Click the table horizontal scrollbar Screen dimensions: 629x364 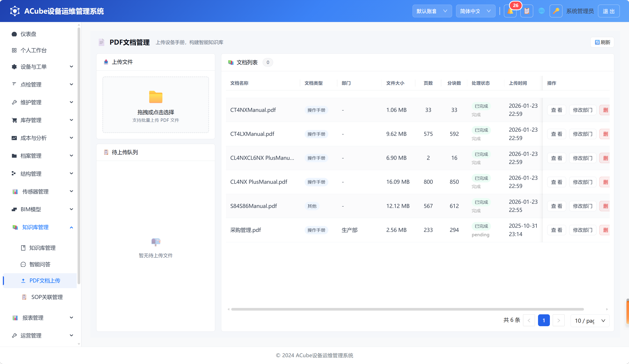(x=407, y=309)
